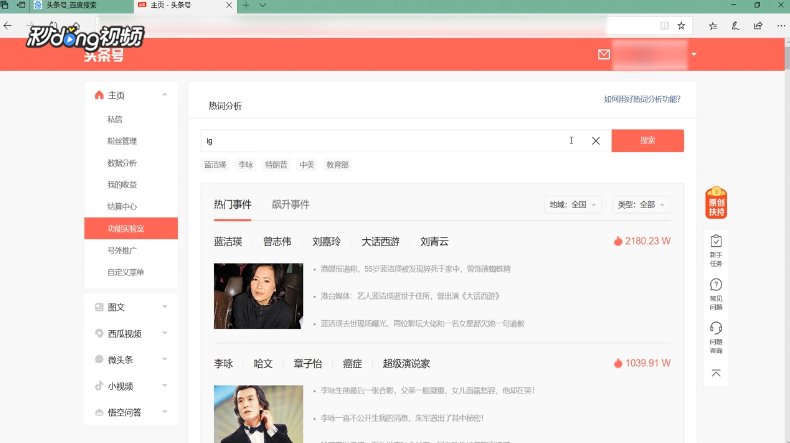This screenshot has width=790, height=443.
Task: Open the headline mentioning 55岁蓝洁瑛
Action: click(416, 269)
